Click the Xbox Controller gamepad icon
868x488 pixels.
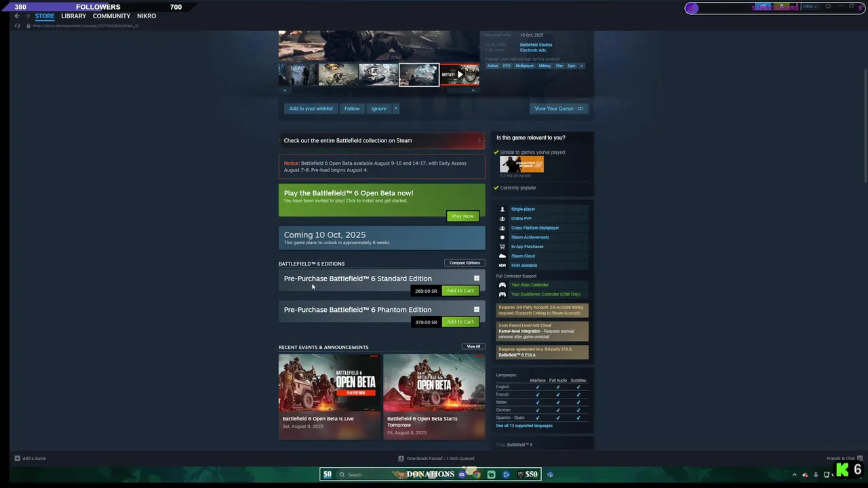coord(502,285)
